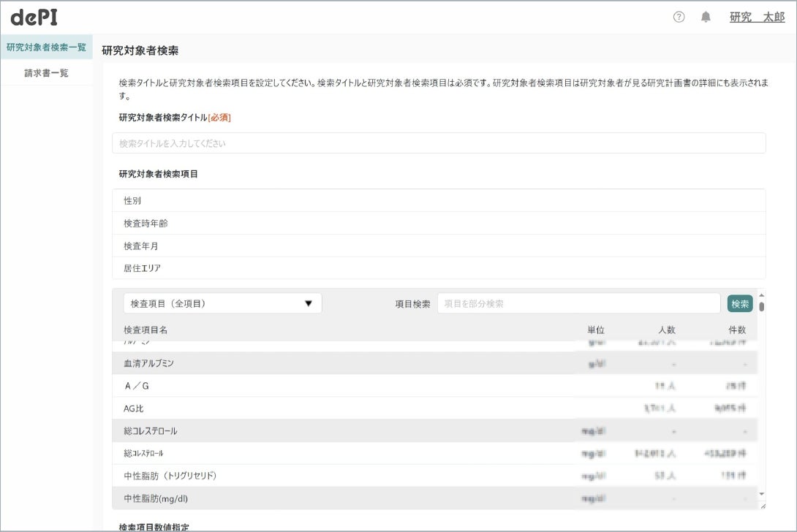Click the resize grip of item list
Image resolution: width=797 pixels, height=532 pixels.
coord(763,506)
